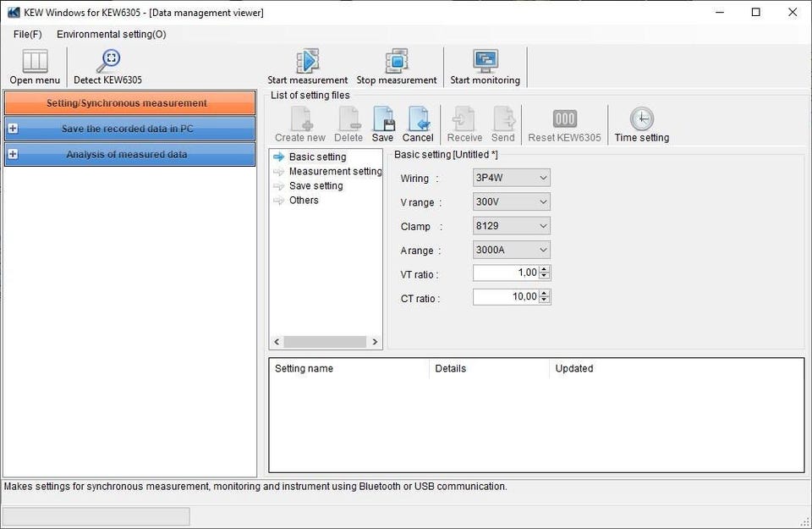Click the Create new setting file icon
Viewport: 812px width, 529px height.
click(301, 118)
